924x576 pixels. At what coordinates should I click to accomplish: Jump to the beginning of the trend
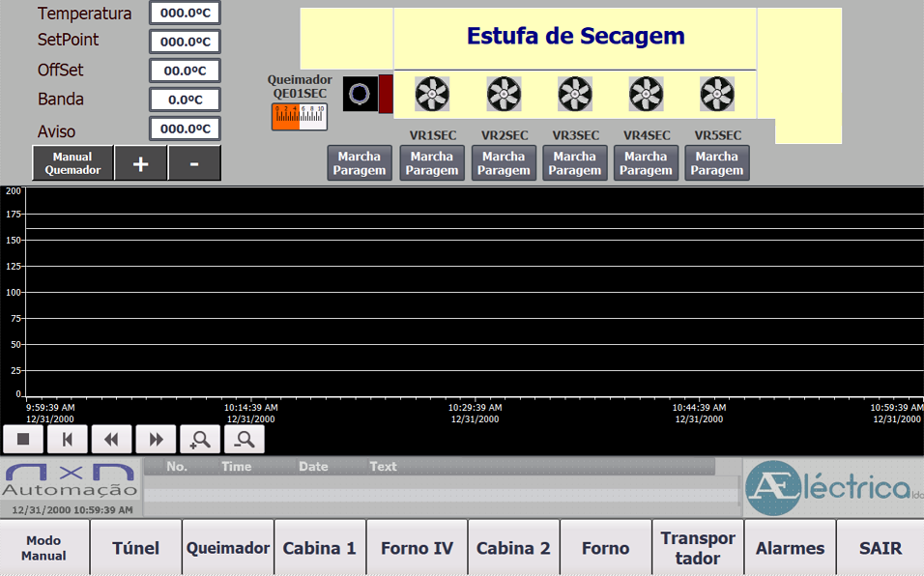[x=68, y=440]
